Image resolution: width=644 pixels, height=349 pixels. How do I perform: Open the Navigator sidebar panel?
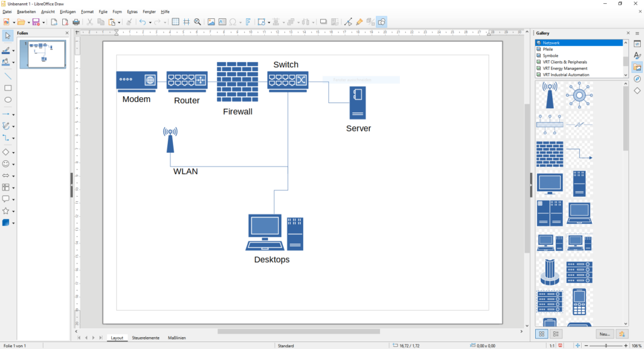pos(637,79)
